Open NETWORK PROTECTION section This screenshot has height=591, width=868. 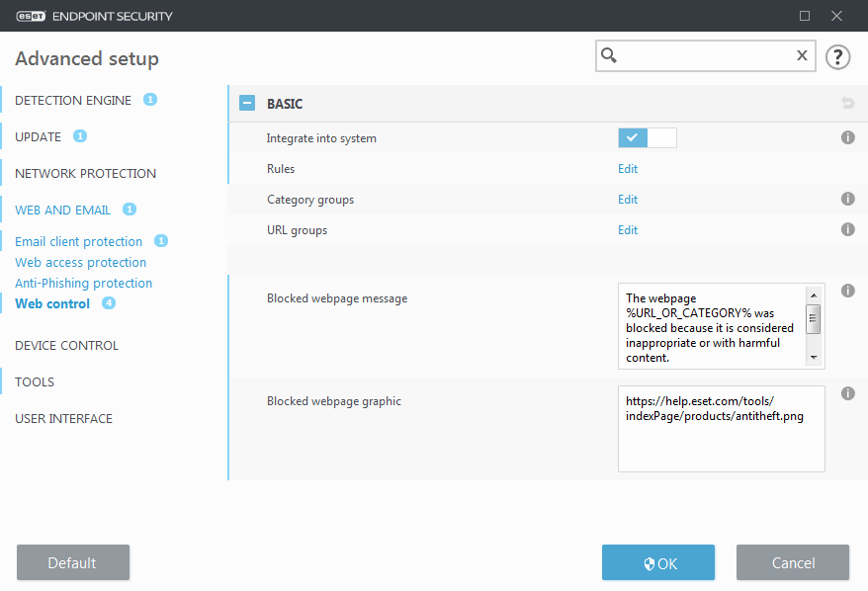85,173
